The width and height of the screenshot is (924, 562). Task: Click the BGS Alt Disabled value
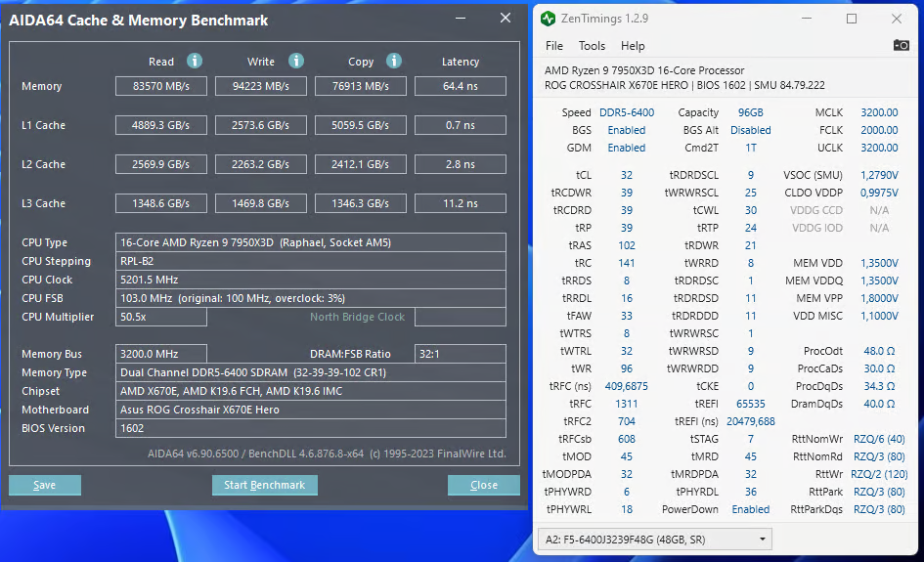[750, 130]
